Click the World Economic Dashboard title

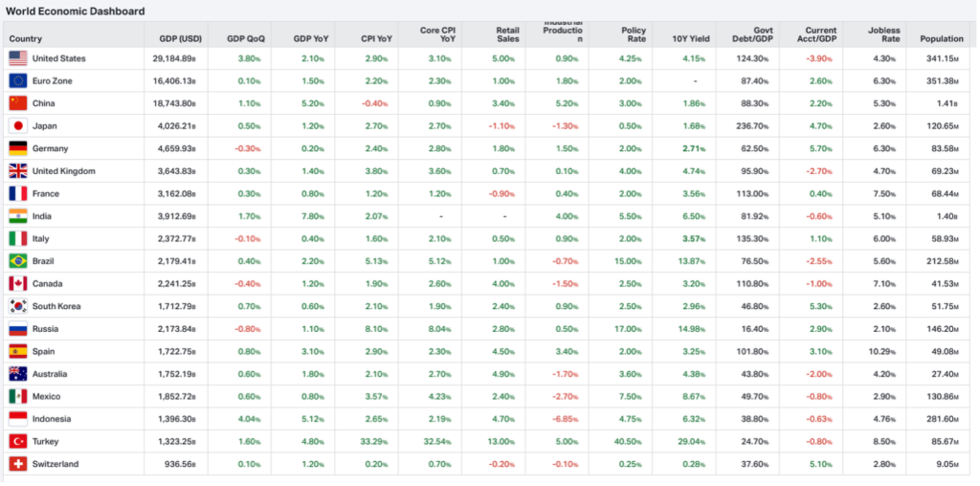click(x=77, y=11)
